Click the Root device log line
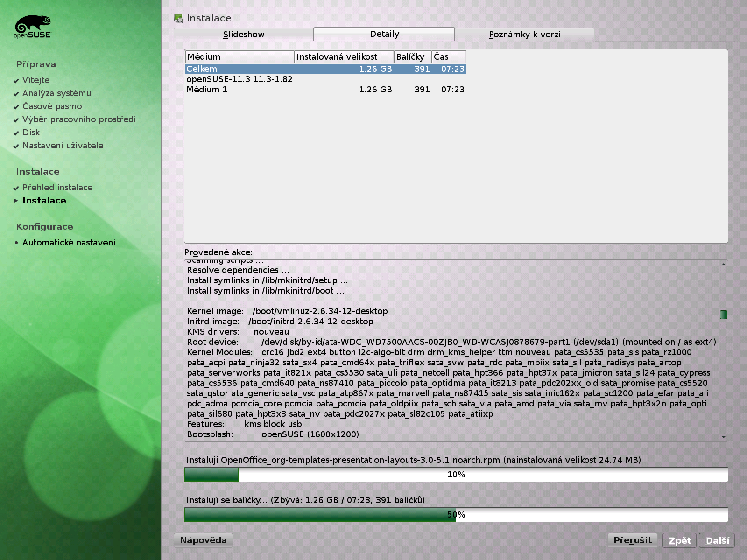This screenshot has width=747, height=560. pyautogui.click(x=451, y=342)
